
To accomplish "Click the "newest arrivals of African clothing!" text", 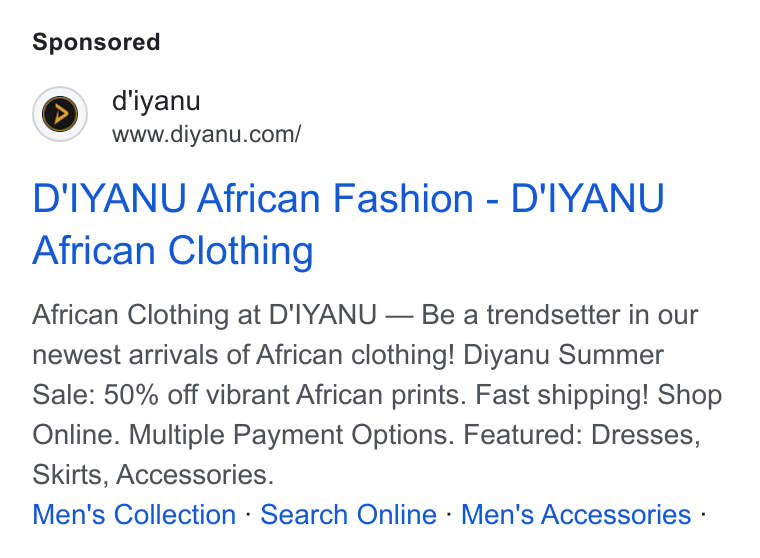I will 243,355.
